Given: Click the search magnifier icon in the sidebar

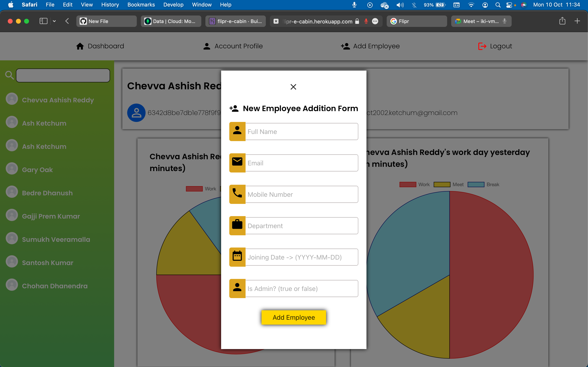Looking at the screenshot, I should (x=9, y=75).
